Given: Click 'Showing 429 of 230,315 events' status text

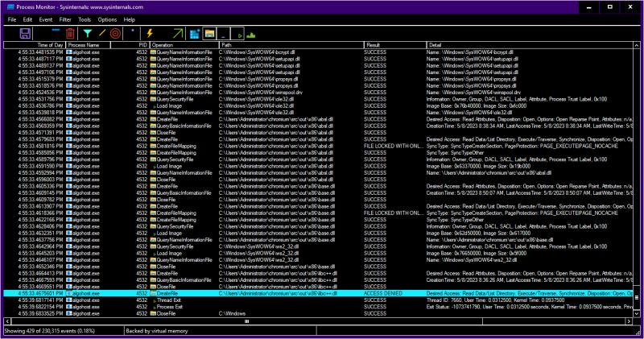Looking at the screenshot, I should click(50, 330).
